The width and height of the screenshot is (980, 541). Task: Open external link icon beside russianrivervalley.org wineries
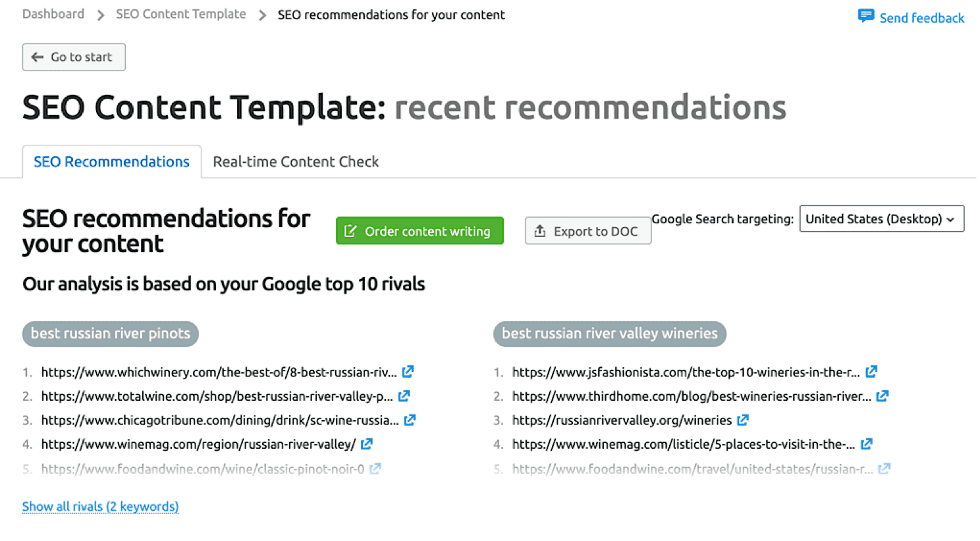(743, 419)
